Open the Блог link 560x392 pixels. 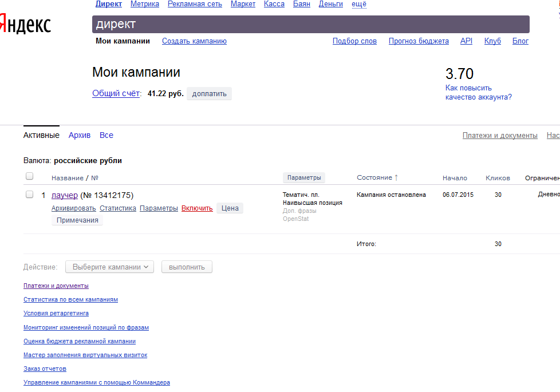point(520,41)
